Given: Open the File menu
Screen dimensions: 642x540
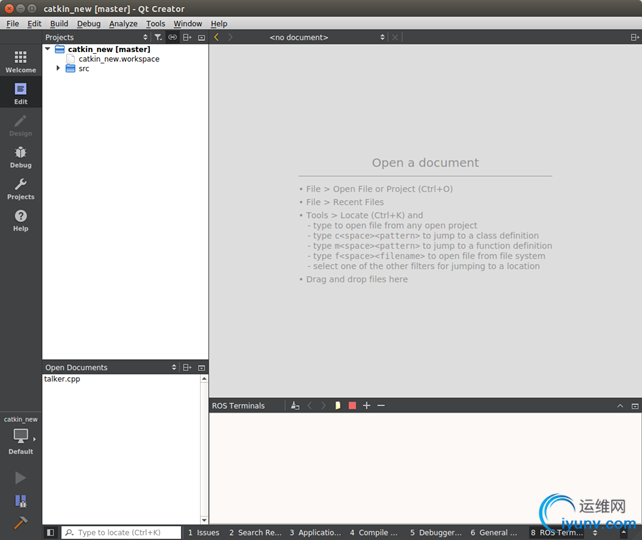Looking at the screenshot, I should [13, 24].
